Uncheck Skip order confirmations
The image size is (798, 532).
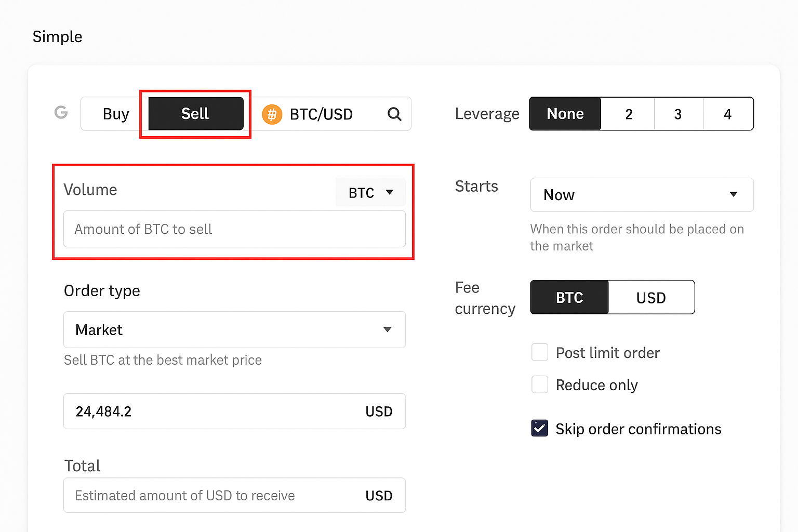pyautogui.click(x=540, y=429)
